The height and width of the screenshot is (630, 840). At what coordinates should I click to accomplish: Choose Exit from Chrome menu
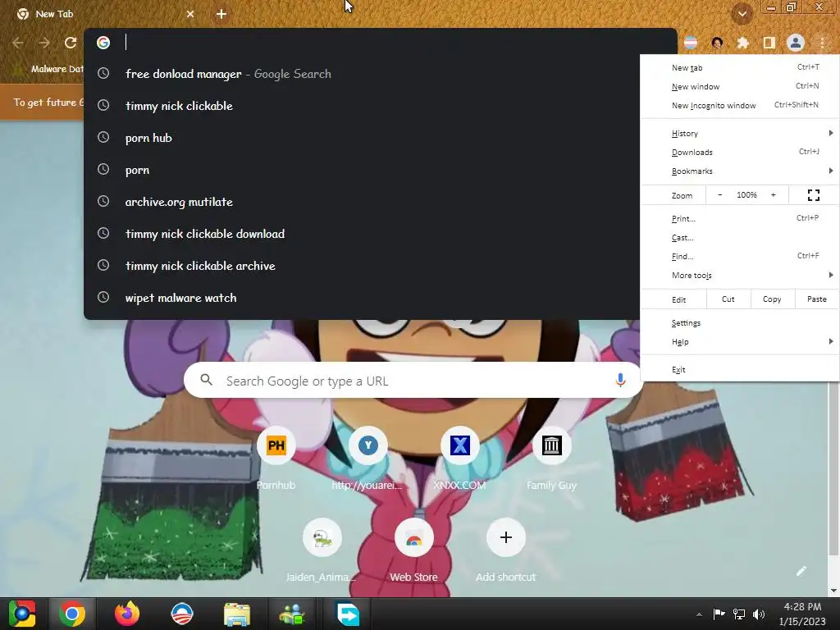(x=740, y=370)
